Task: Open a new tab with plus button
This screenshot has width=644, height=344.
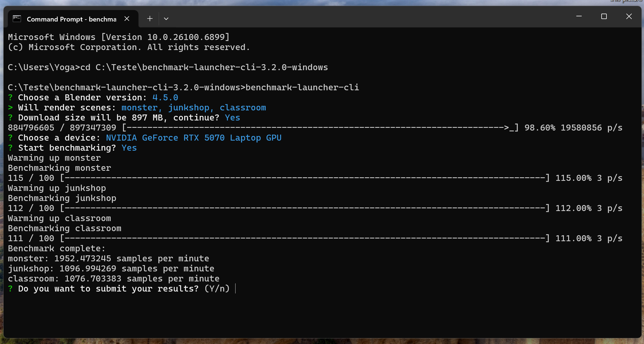Action: pyautogui.click(x=150, y=19)
